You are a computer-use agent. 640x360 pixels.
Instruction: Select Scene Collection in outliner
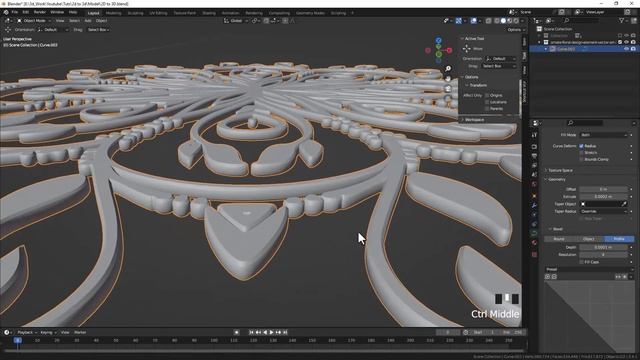[558, 29]
